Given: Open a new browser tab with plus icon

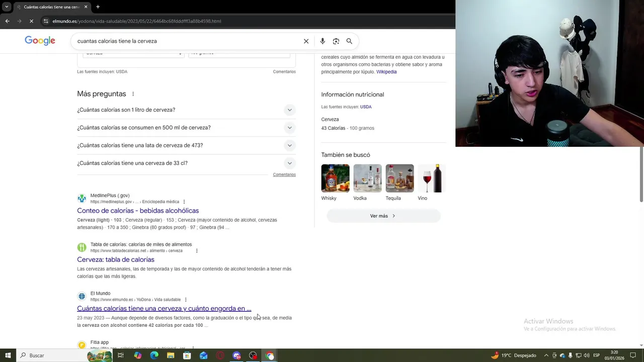Looking at the screenshot, I should tap(98, 7).
